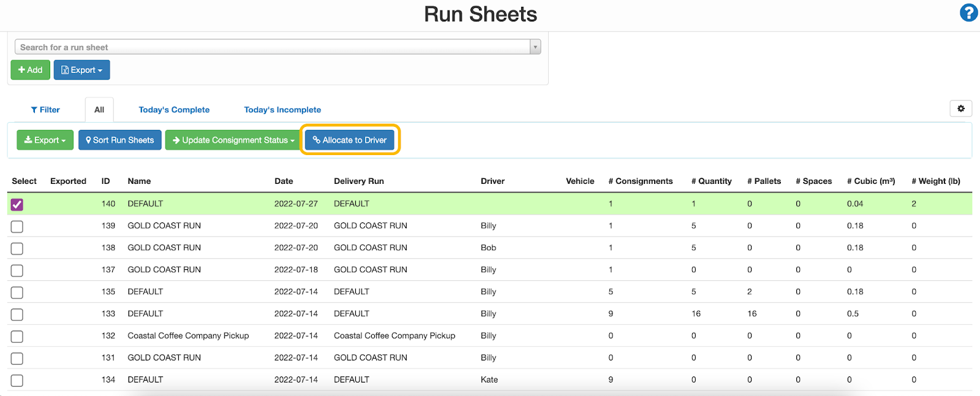The height and width of the screenshot is (396, 980).
Task: Click the blue help question mark icon
Action: coord(968,13)
